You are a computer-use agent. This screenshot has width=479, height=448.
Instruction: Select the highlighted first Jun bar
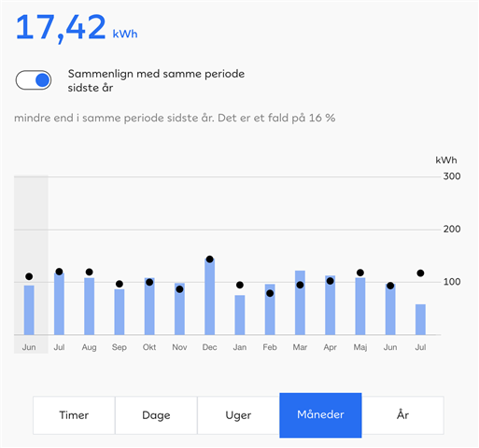click(x=29, y=310)
